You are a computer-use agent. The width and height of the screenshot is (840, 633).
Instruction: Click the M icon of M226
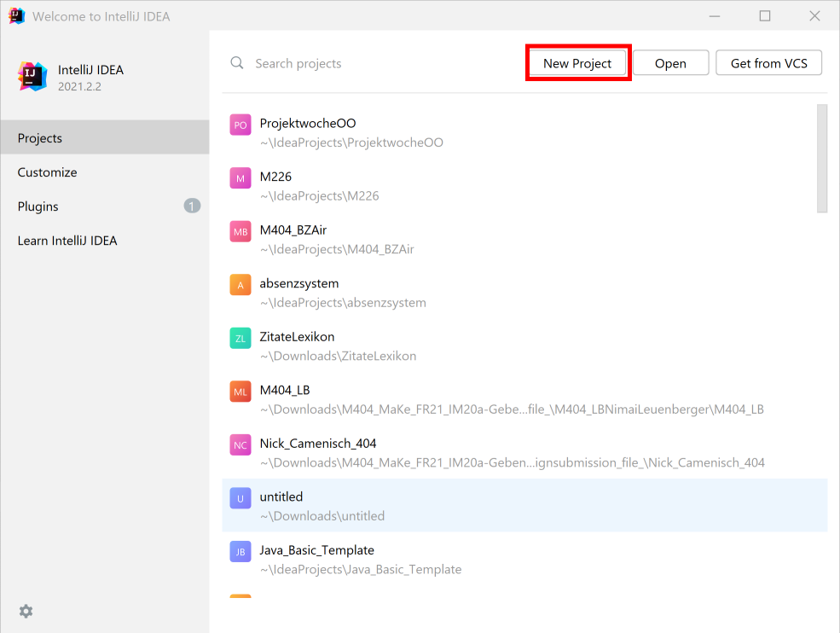(240, 178)
